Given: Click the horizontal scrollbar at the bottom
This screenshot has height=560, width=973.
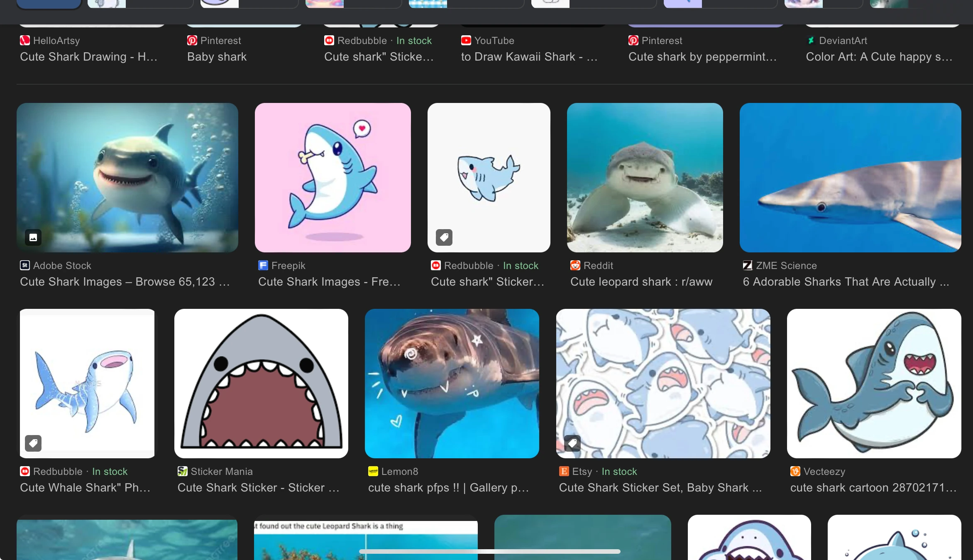Looking at the screenshot, I should [x=490, y=551].
